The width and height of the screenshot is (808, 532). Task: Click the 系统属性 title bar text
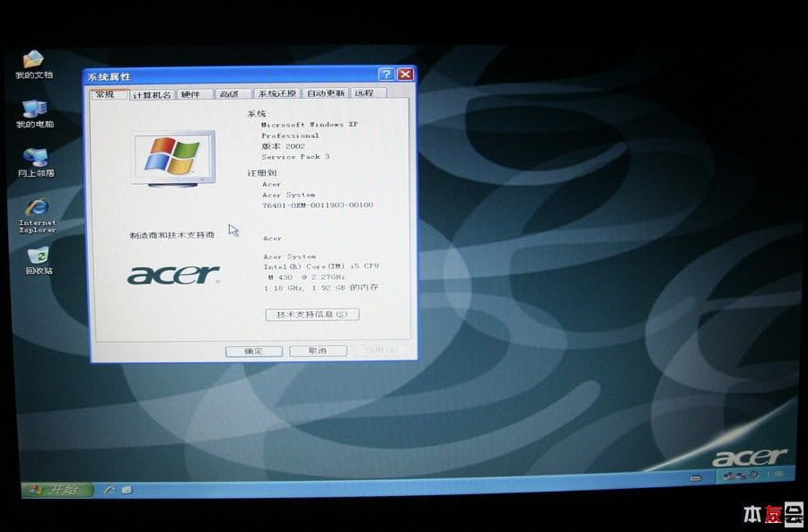pos(110,77)
